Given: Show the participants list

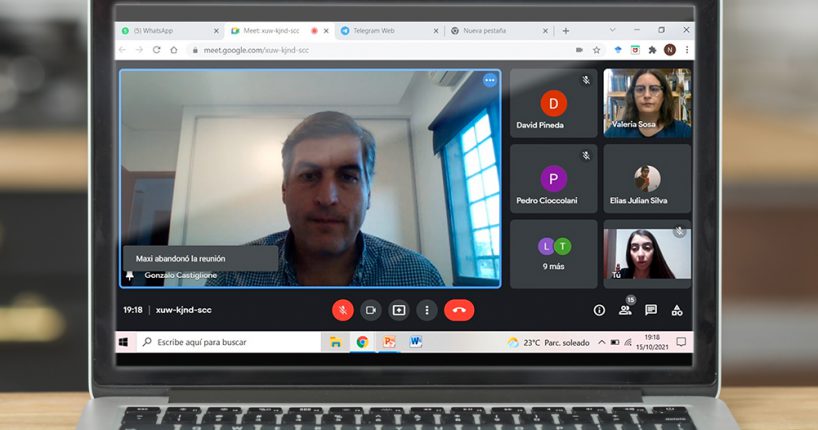Looking at the screenshot, I should [626, 310].
